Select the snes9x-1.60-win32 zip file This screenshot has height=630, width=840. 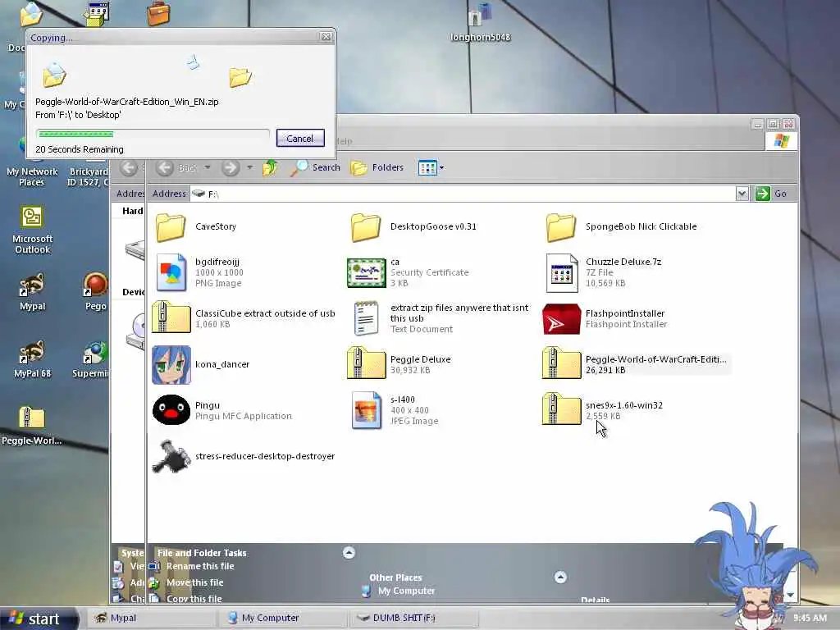click(603, 410)
